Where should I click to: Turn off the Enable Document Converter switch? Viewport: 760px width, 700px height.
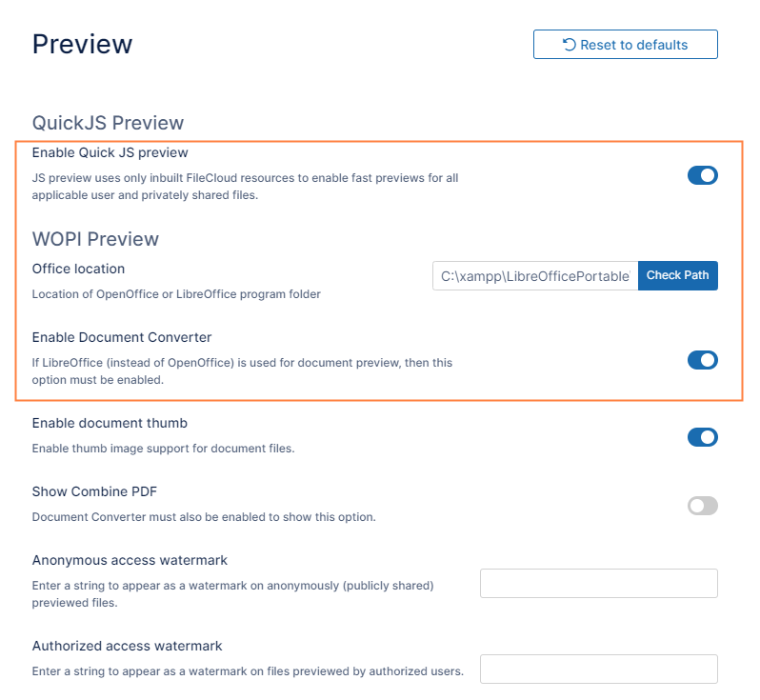pos(702,360)
